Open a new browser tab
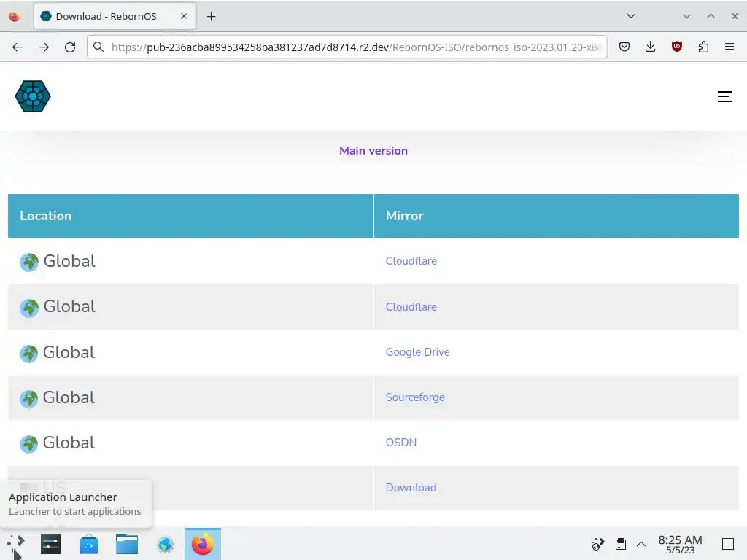 click(x=211, y=17)
